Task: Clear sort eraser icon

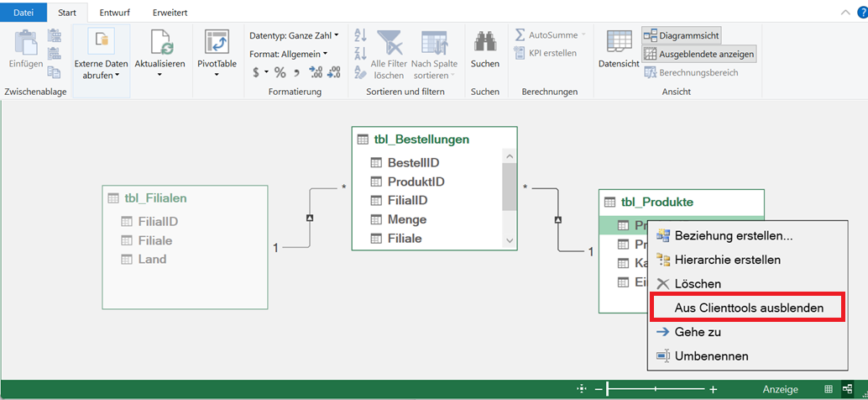Action: point(360,71)
